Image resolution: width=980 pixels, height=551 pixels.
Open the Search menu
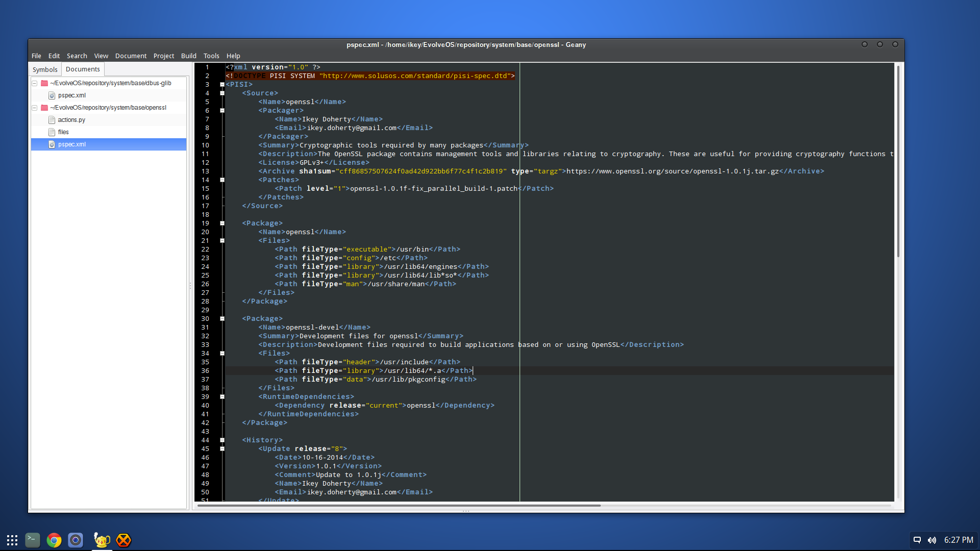[77, 56]
